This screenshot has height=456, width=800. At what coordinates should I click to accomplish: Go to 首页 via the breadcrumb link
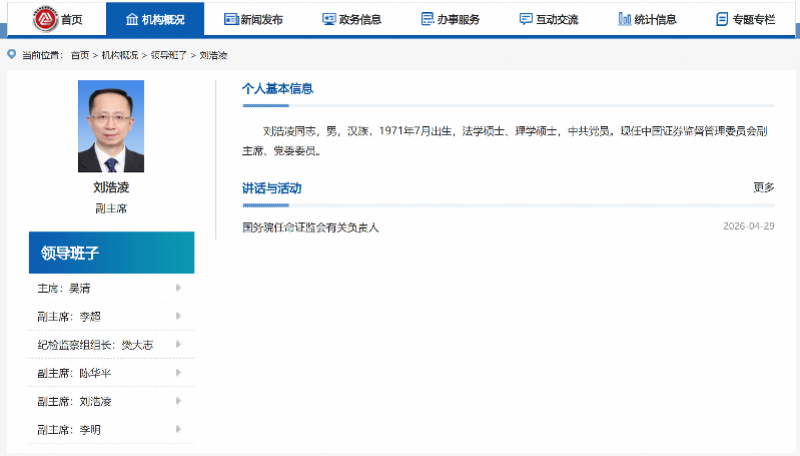click(x=80, y=55)
